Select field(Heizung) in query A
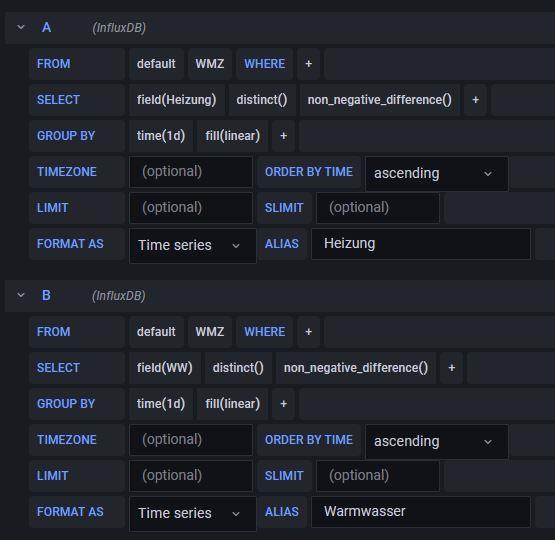Viewport: 555px width, 540px height. coord(177,100)
